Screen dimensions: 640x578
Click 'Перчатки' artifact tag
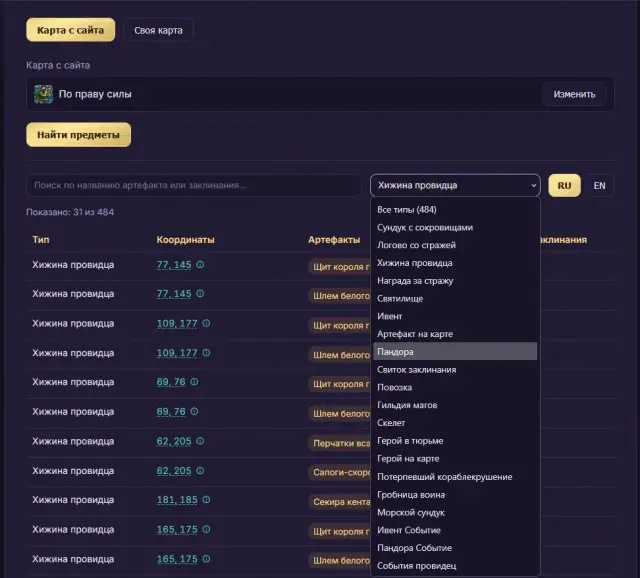(x=340, y=443)
